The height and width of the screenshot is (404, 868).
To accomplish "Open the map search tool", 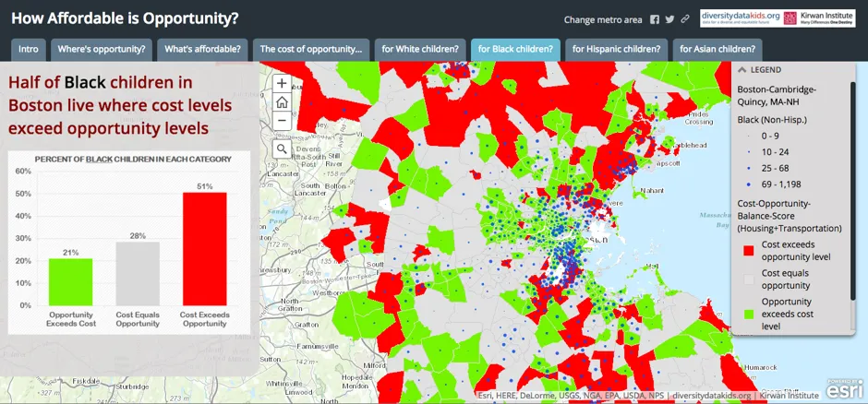I will click(282, 149).
